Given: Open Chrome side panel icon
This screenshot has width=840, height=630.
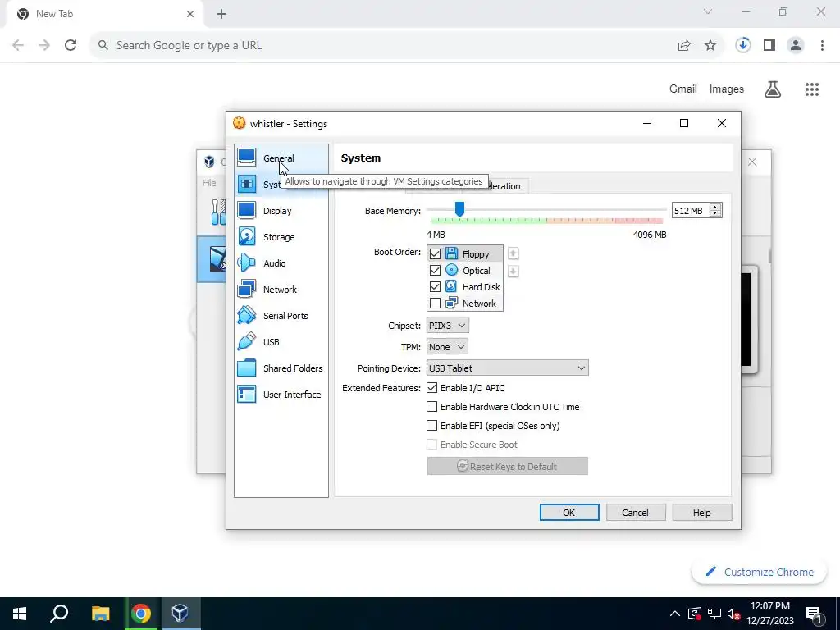Looking at the screenshot, I should 769,45.
